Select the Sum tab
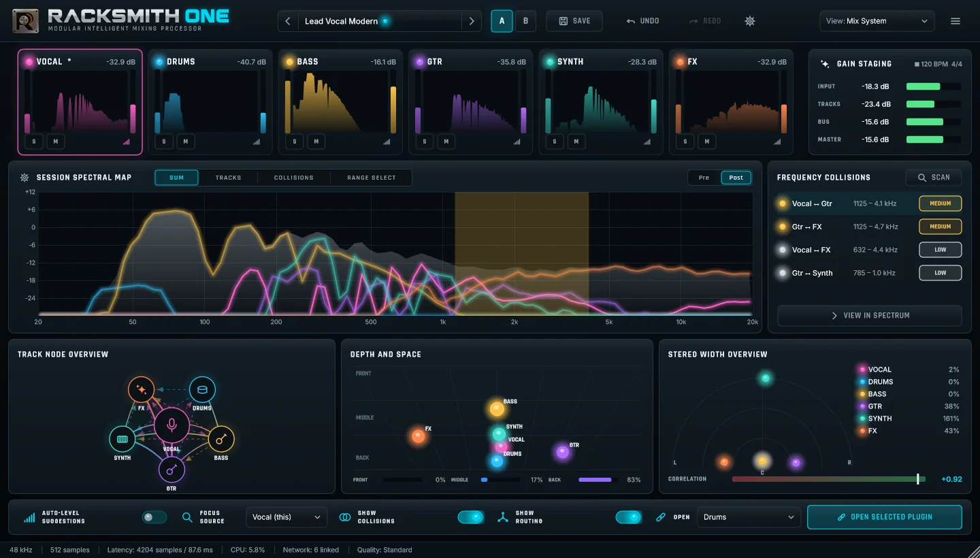 pos(177,178)
